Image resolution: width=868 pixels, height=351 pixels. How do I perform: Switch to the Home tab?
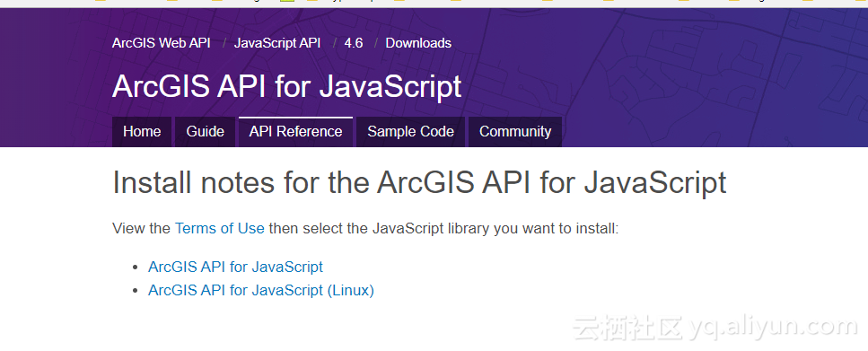tap(142, 132)
